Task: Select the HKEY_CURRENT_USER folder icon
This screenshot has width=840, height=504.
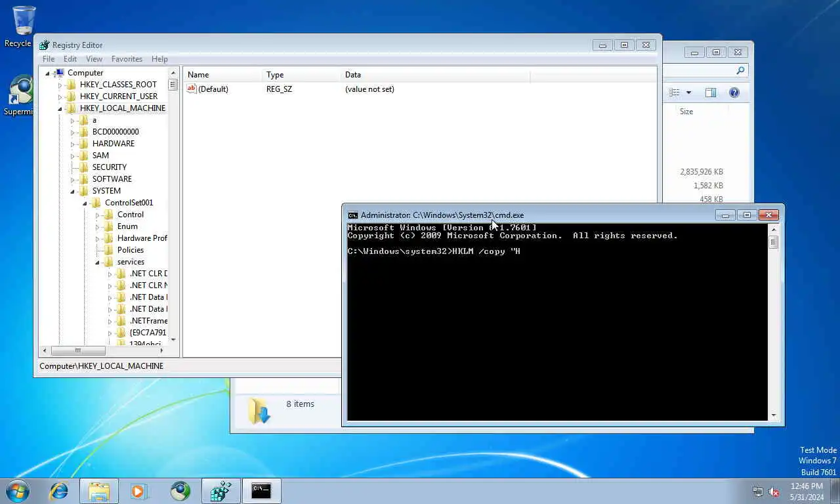Action: point(71,96)
